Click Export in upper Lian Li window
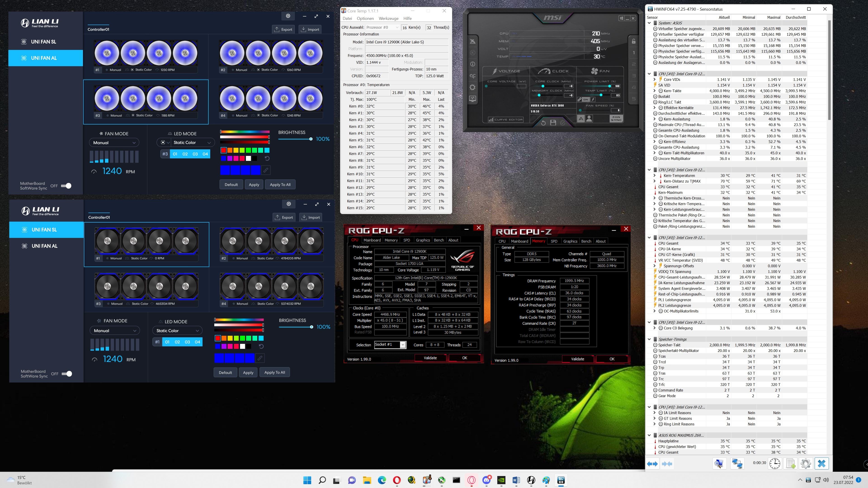The width and height of the screenshot is (868, 488). tap(283, 29)
